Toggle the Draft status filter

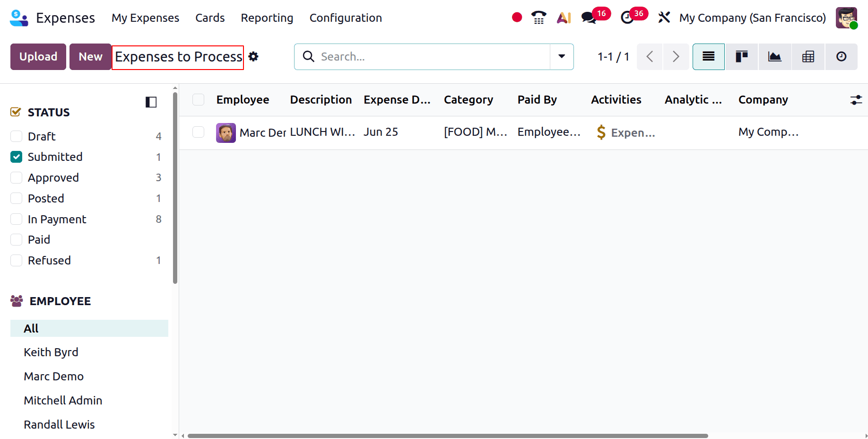point(16,136)
